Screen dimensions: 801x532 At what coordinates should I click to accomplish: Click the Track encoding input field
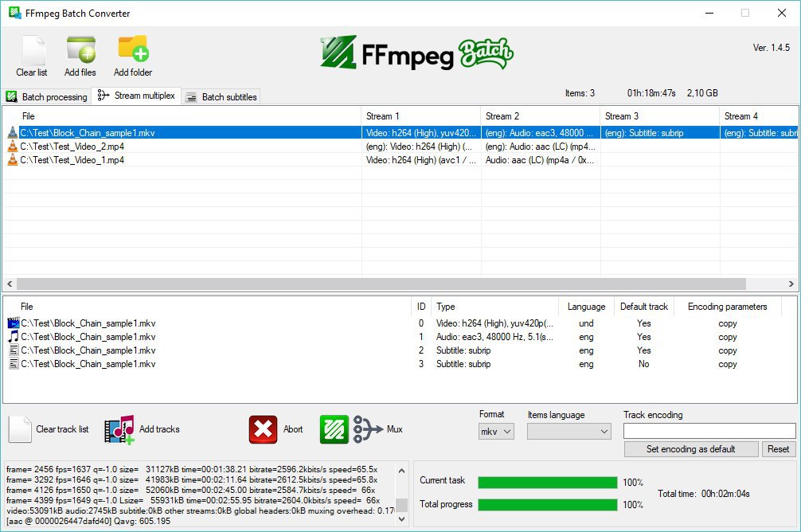[x=709, y=431]
